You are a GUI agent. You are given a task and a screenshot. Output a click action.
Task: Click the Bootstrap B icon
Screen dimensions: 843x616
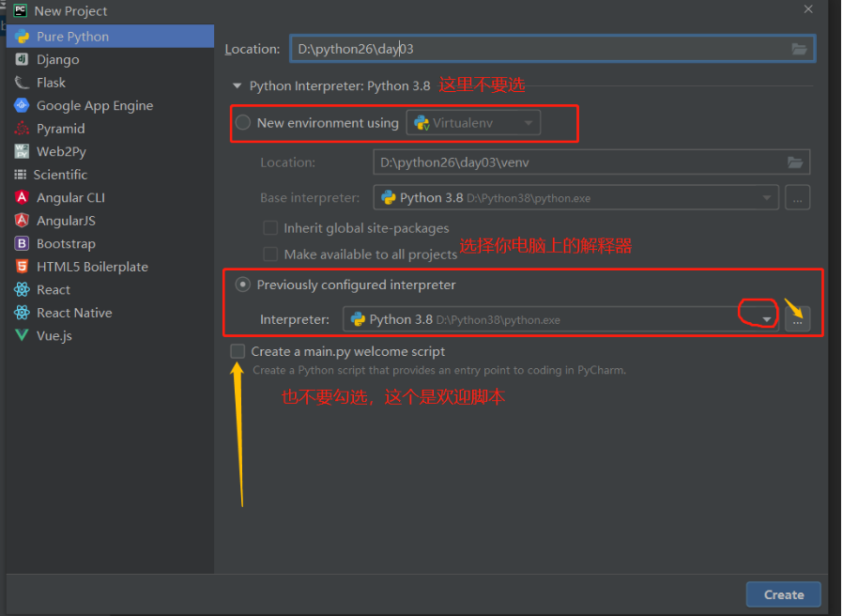coord(22,244)
